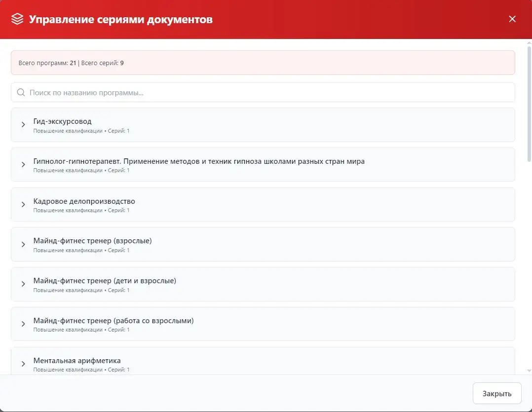This screenshot has width=532, height=412.
Task: Click the 'Всего программ: 21' summary text
Action: pos(47,63)
